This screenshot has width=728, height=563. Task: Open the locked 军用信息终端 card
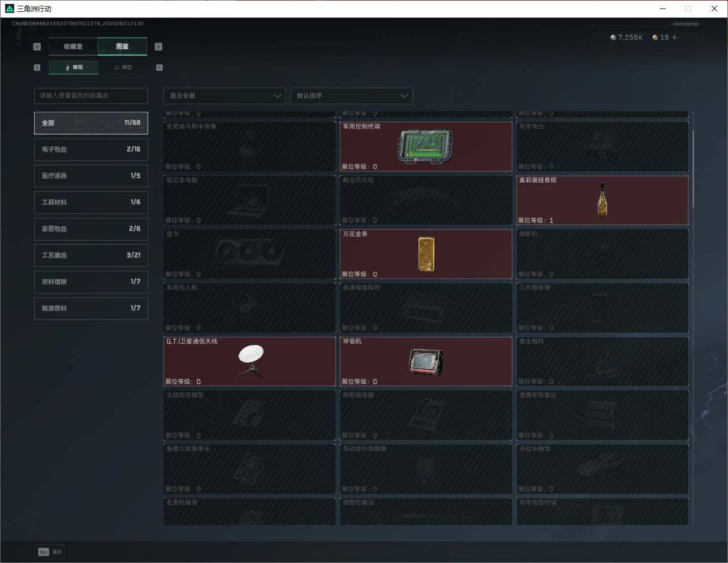pyautogui.click(x=603, y=511)
